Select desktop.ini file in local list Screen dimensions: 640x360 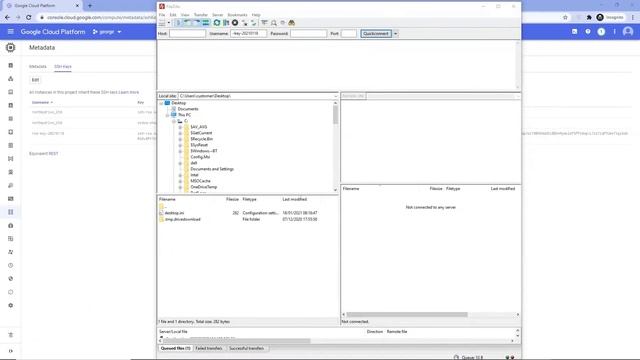tap(174, 213)
